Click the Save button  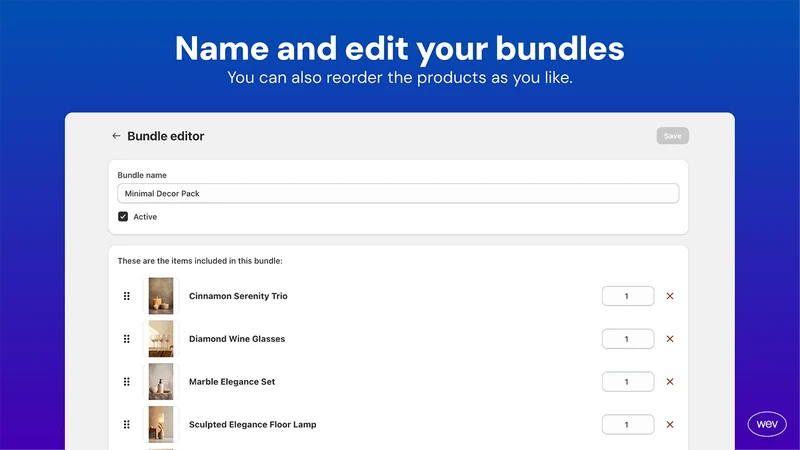click(x=672, y=136)
